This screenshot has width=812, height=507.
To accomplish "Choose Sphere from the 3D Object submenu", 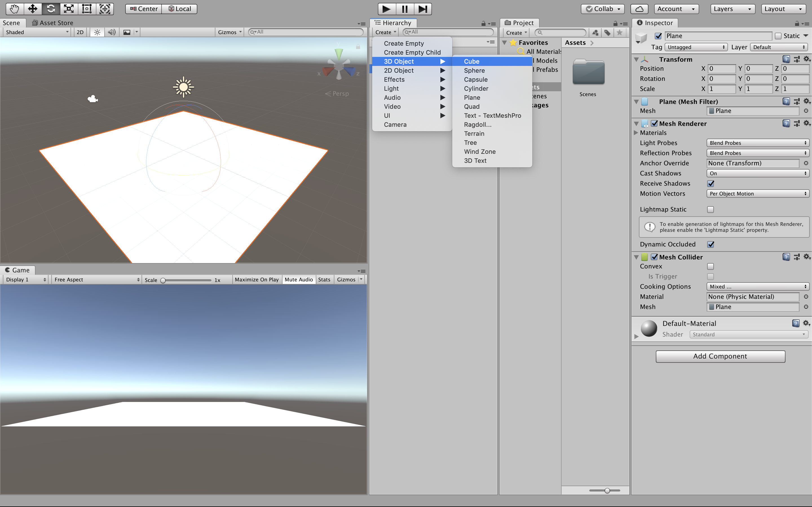I will [474, 70].
